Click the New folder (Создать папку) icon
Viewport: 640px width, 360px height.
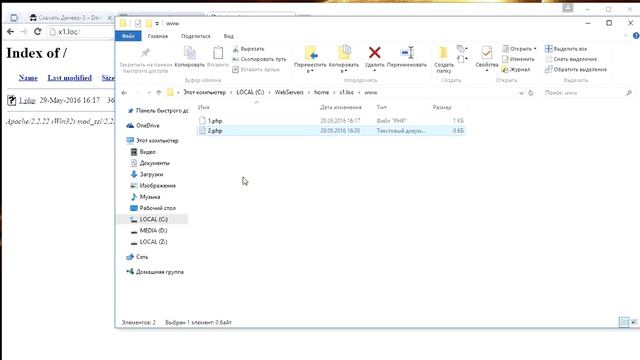click(443, 53)
